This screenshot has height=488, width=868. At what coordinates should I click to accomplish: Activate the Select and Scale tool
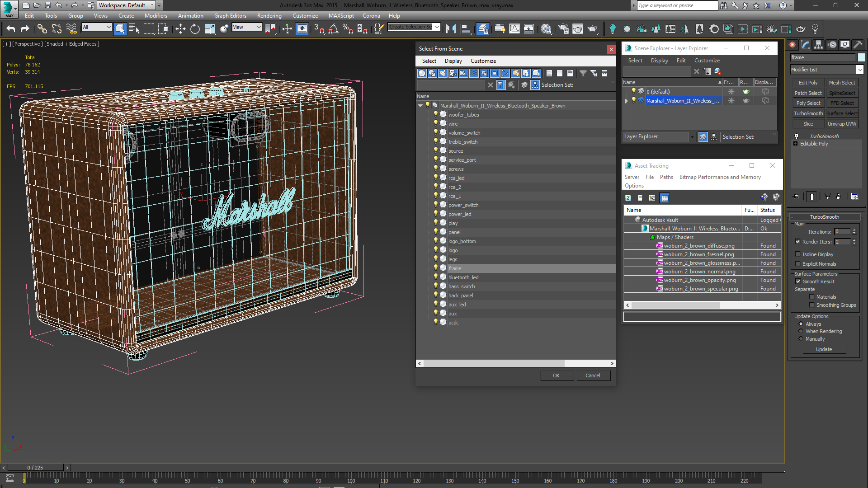(x=210, y=29)
